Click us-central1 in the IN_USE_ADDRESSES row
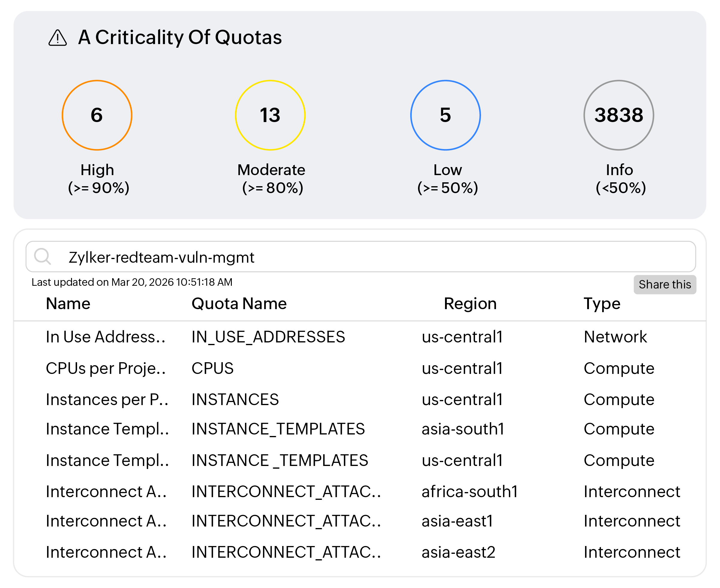The width and height of the screenshot is (720, 588). coord(462,337)
